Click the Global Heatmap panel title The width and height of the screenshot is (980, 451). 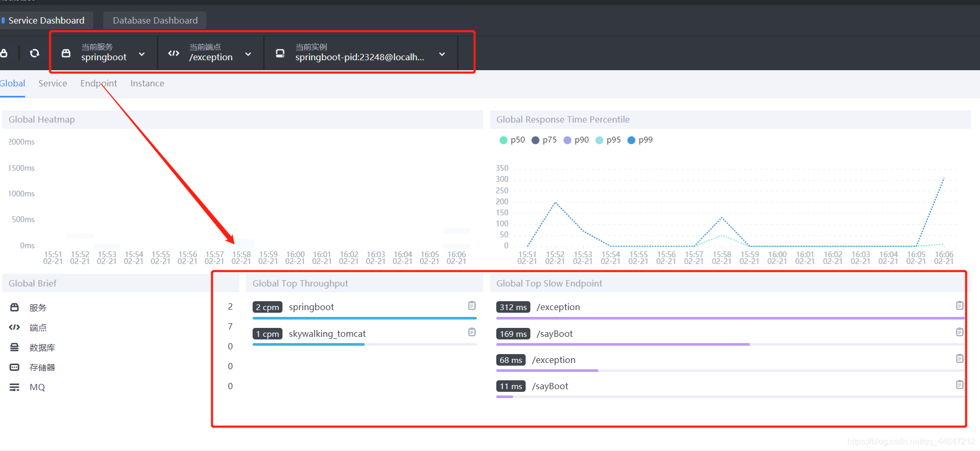41,119
